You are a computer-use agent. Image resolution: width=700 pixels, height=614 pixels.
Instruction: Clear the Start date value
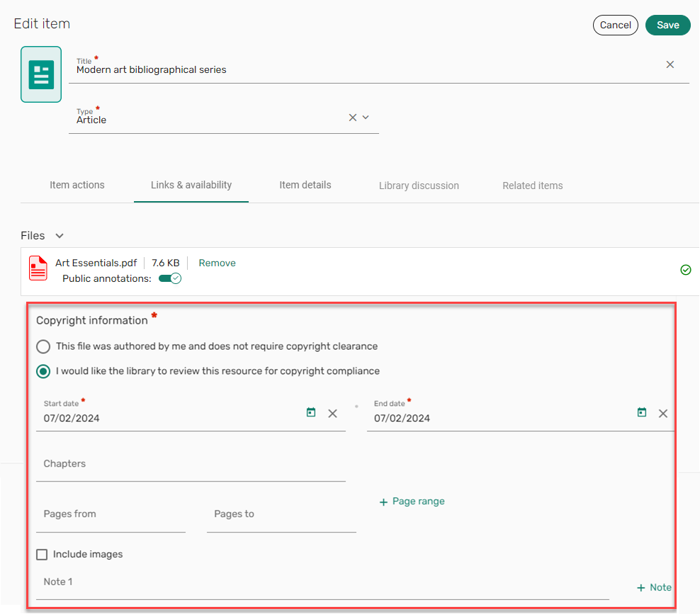(332, 414)
